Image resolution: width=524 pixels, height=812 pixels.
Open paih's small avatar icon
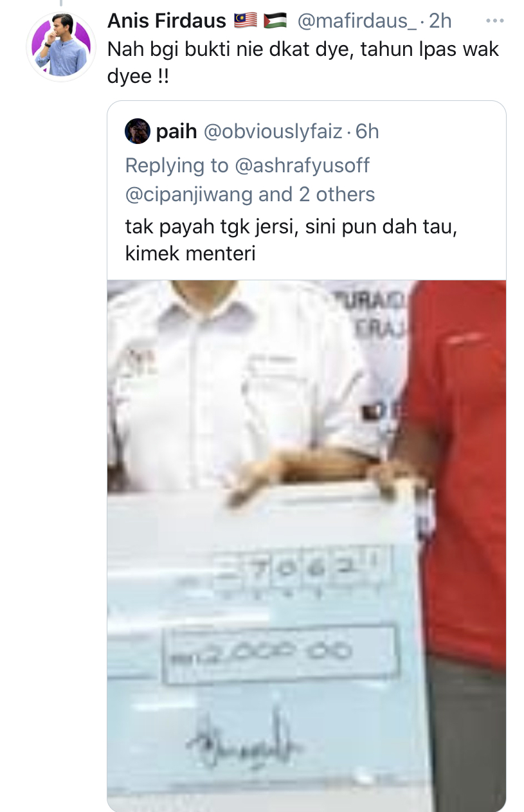coord(138,132)
